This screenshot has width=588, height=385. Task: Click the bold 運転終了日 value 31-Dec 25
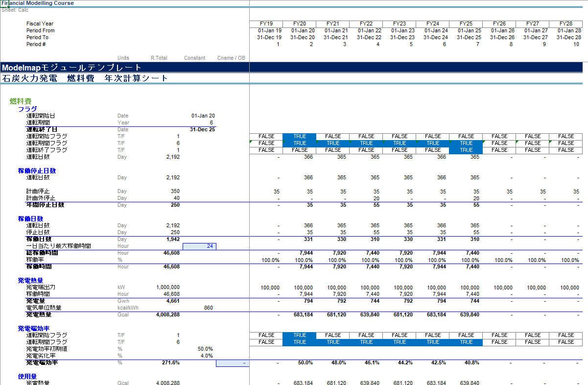point(202,130)
